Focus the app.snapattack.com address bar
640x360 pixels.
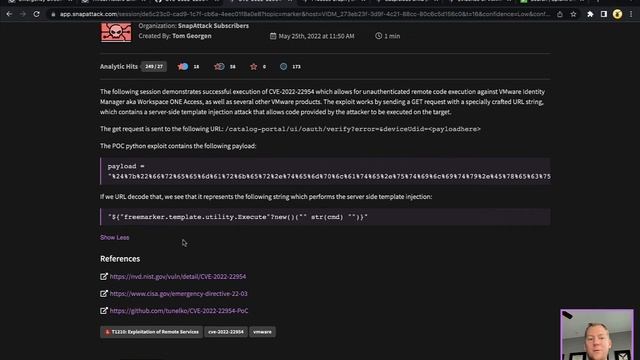pyautogui.click(x=304, y=14)
